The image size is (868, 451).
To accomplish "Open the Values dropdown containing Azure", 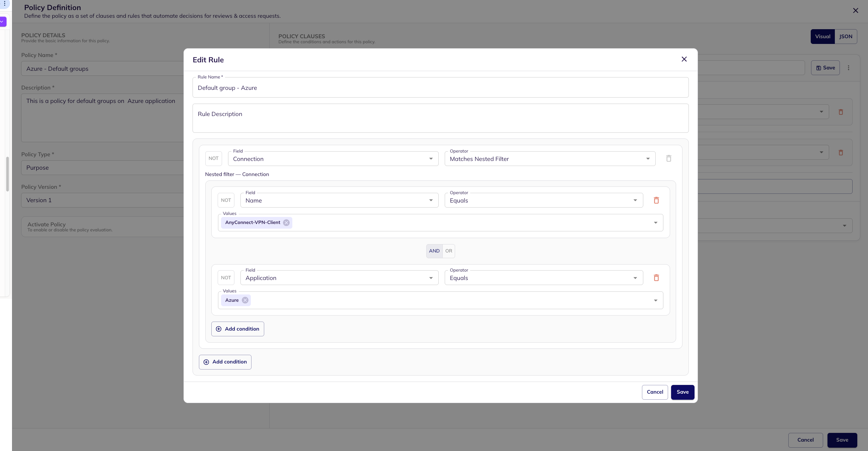I will click(655, 300).
